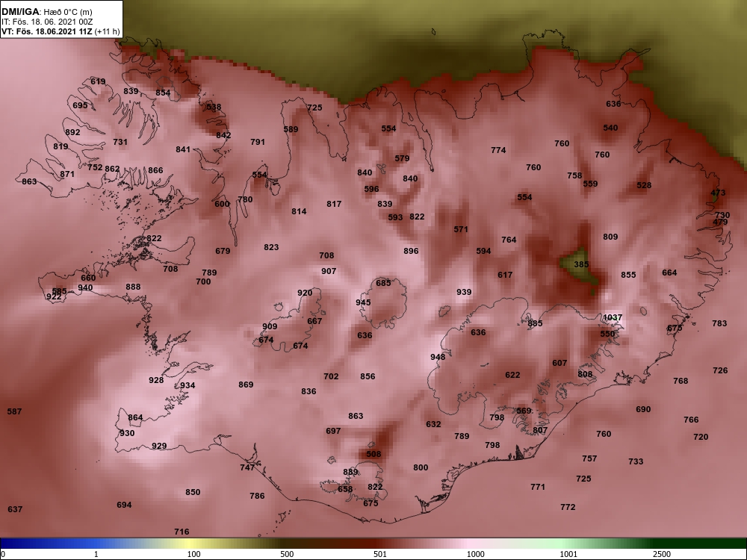The width and height of the screenshot is (747, 560).
Task: Click the IT Fös. 18. 06. 2021 00Z line
Action: (x=46, y=22)
